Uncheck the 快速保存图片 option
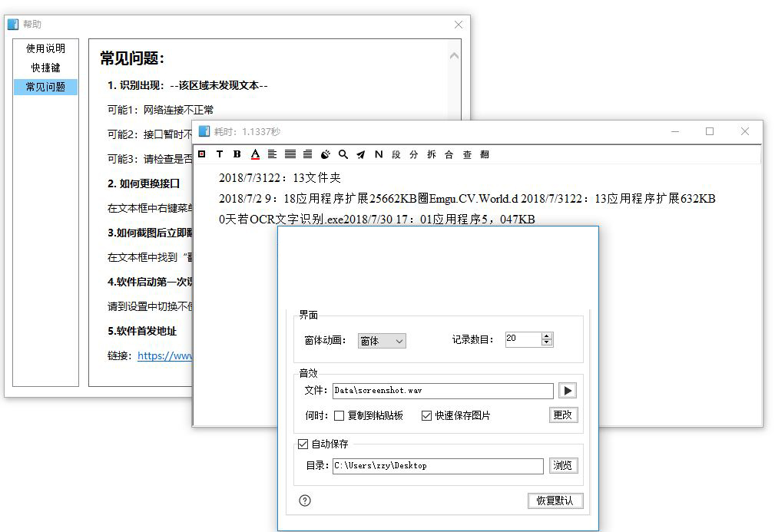 click(x=427, y=416)
